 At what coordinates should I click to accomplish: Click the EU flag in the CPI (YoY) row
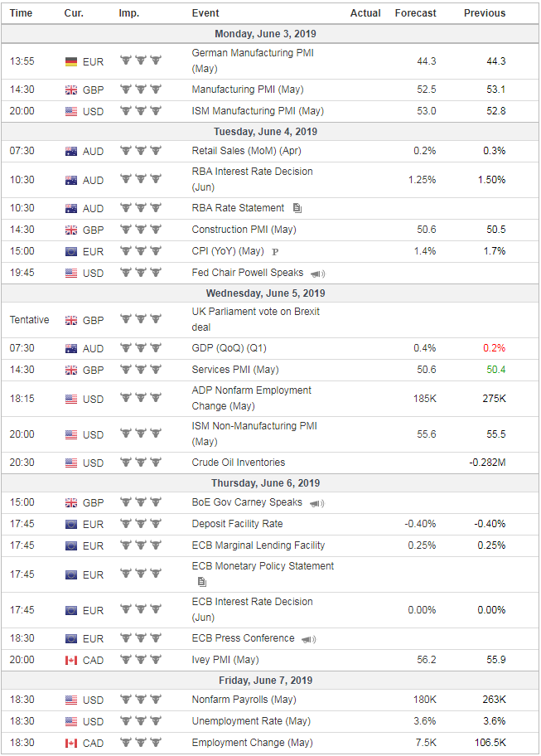tap(71, 252)
